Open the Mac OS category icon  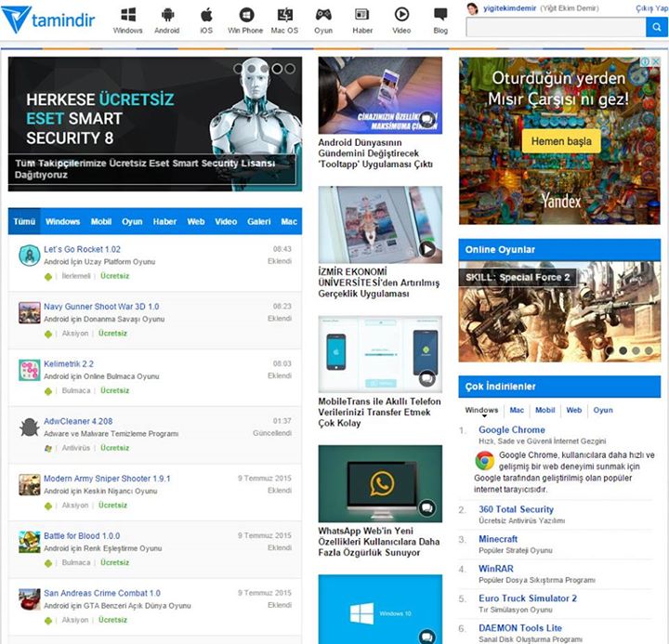pyautogui.click(x=285, y=15)
